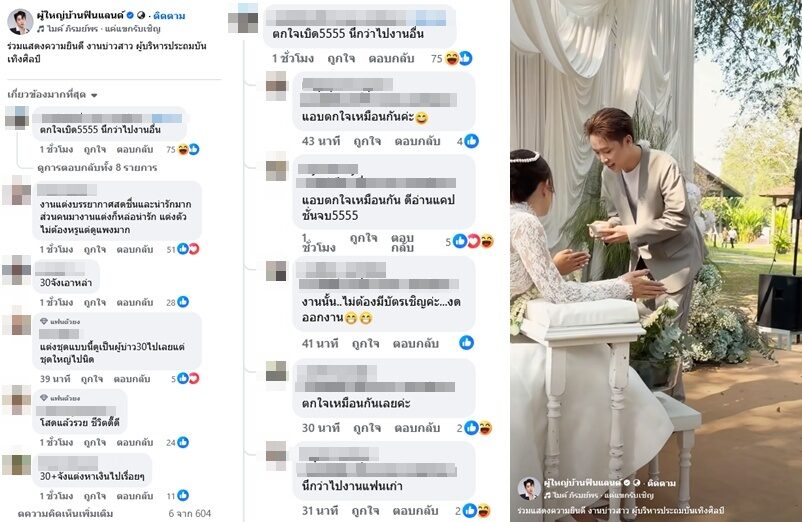This screenshot has width=802, height=522.
Task: Click the page profile picture at top left
Action: point(20,21)
